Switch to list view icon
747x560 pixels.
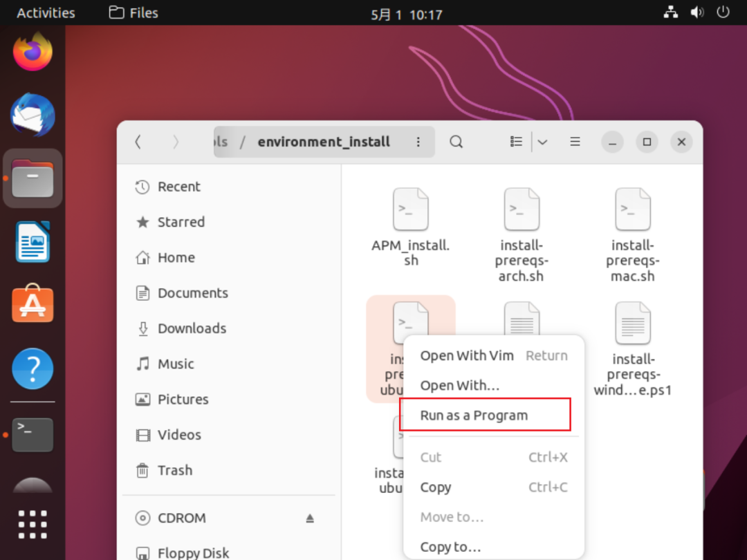pos(516,142)
